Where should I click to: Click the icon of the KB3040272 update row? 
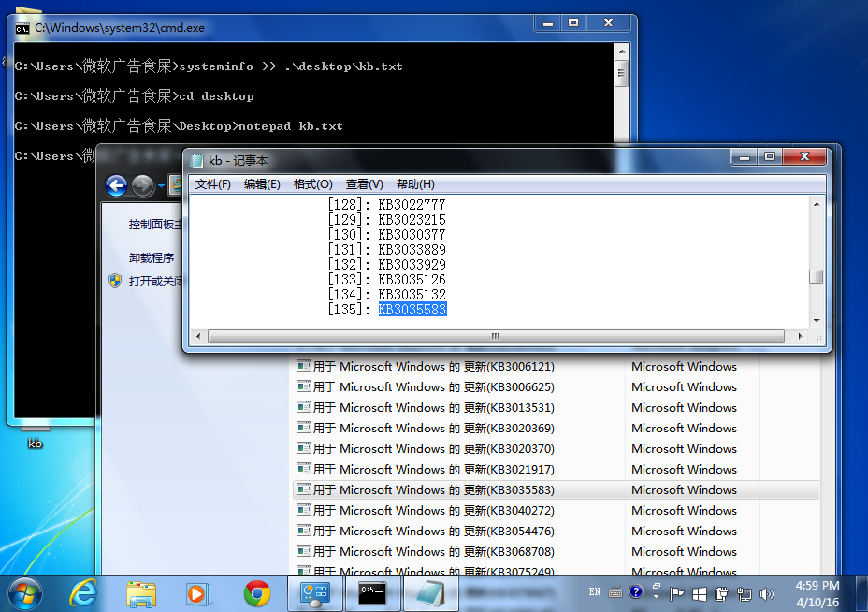303,510
